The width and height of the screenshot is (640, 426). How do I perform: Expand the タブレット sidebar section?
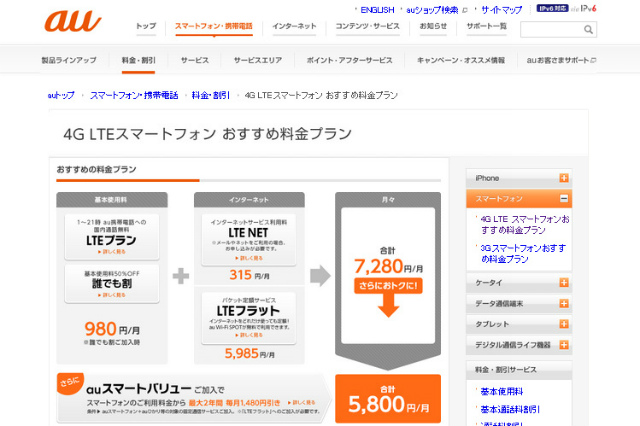pos(564,324)
